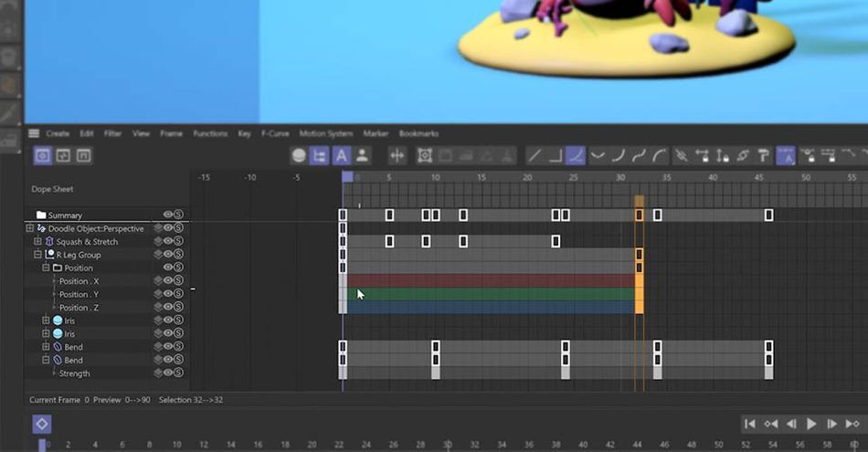Set Linear interpolation with diagonal line icon
The height and width of the screenshot is (452, 868).
[535, 156]
